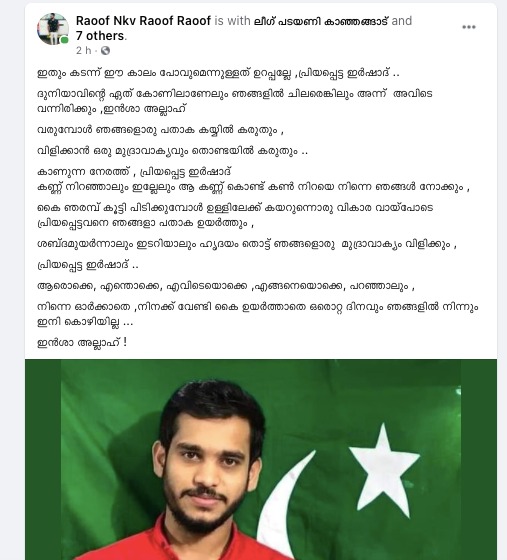Click the green online status dot
507x560 pixels.
pyautogui.click(x=64, y=40)
